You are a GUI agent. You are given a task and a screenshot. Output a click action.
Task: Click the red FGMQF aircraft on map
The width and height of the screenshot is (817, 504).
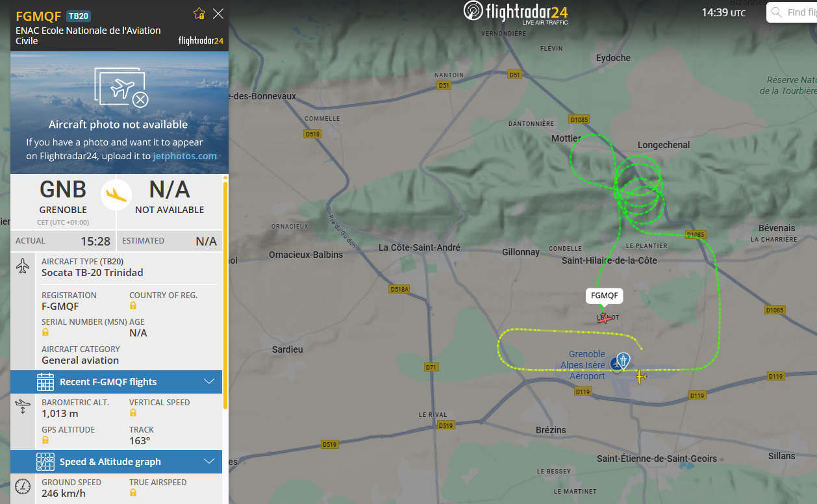[605, 318]
